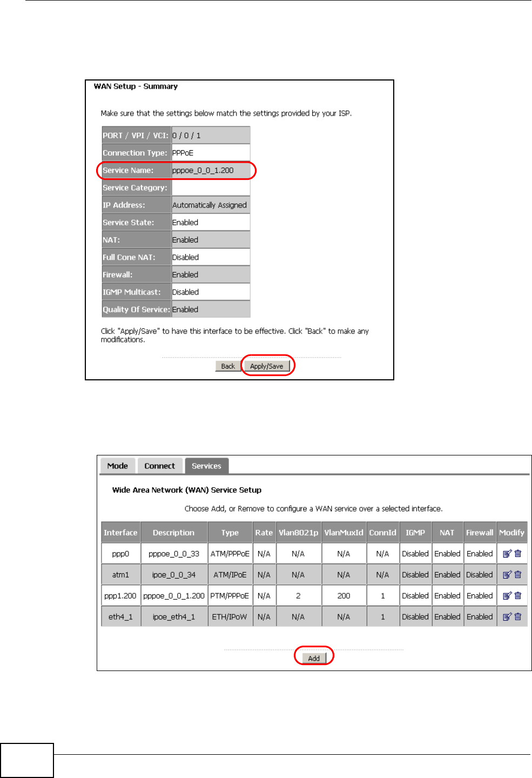
Task: Click the PTM/PPPoE type cell
Action: point(230,596)
